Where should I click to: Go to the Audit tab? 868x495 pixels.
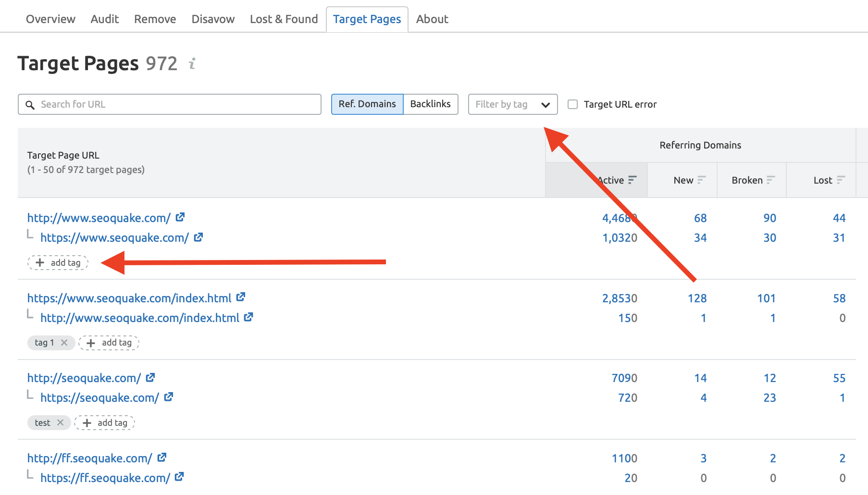[x=105, y=19]
